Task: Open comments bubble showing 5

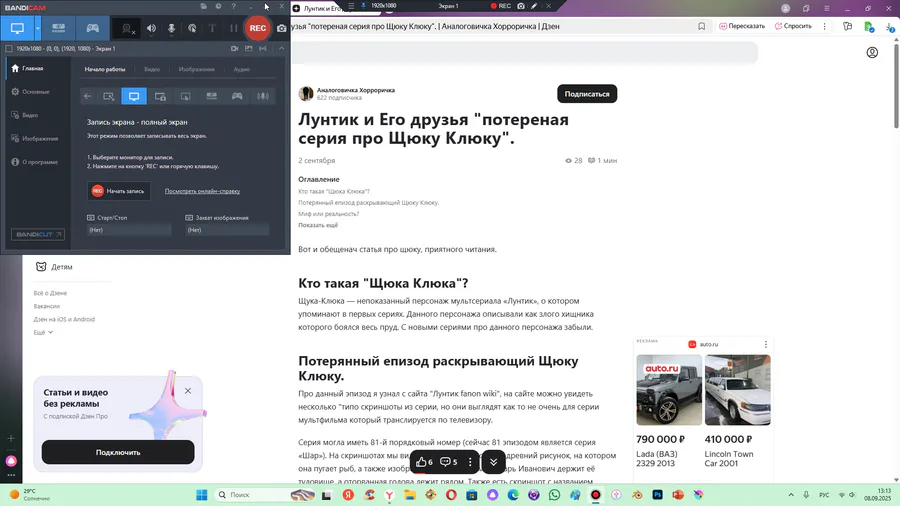Action: (448, 462)
